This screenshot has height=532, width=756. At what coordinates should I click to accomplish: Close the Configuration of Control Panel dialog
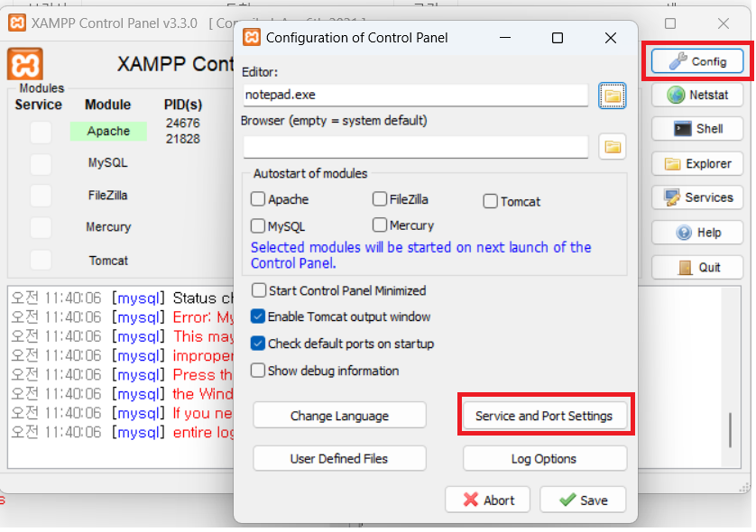(611, 38)
